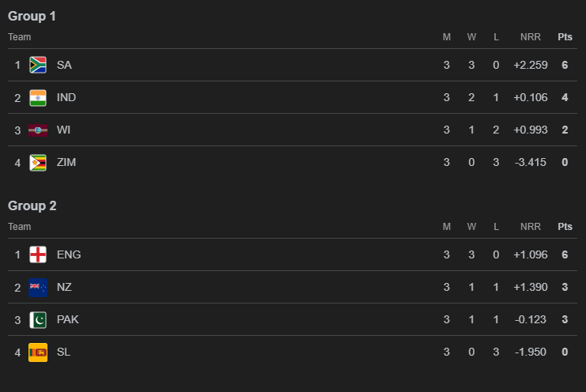The height and width of the screenshot is (392, 586).
Task: Select the ENG team name
Action: (x=69, y=254)
